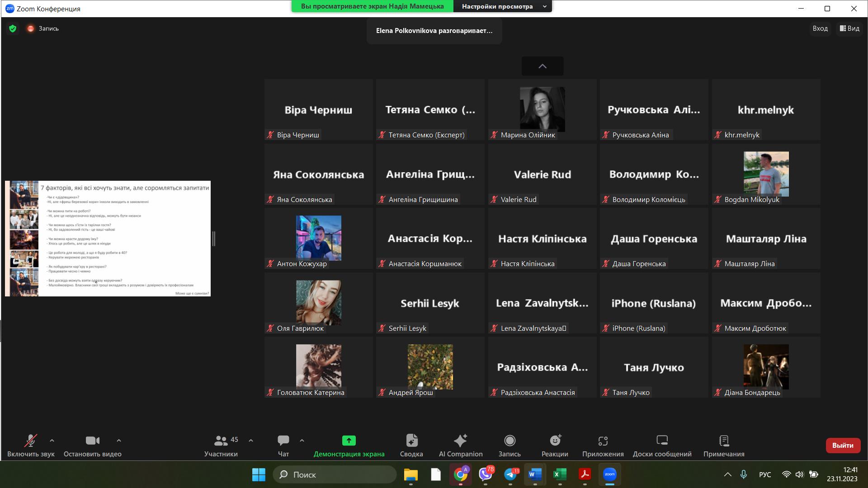Open the Reactions menu
Image resolution: width=868 pixels, height=488 pixels.
(x=555, y=446)
